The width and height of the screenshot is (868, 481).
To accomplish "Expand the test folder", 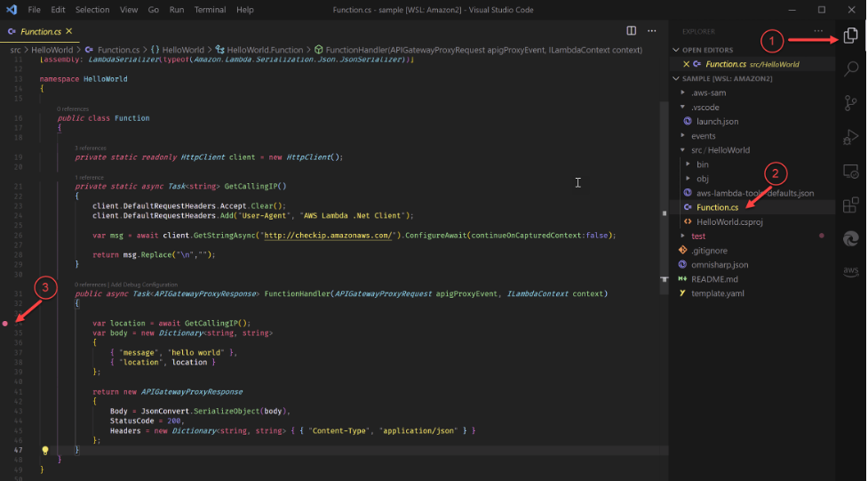I will click(x=698, y=236).
